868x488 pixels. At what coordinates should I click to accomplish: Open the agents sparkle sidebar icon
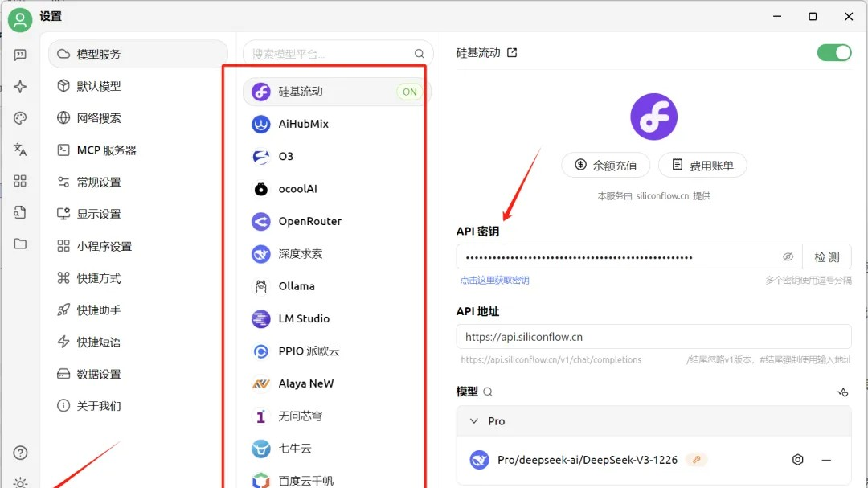(x=20, y=86)
